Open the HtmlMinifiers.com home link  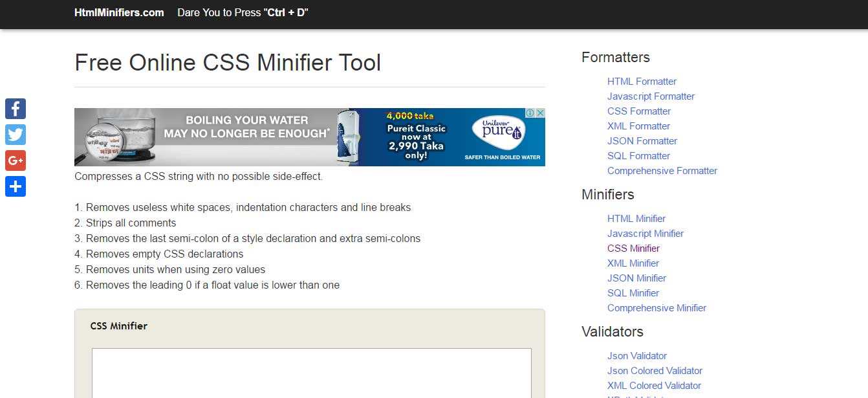point(119,12)
